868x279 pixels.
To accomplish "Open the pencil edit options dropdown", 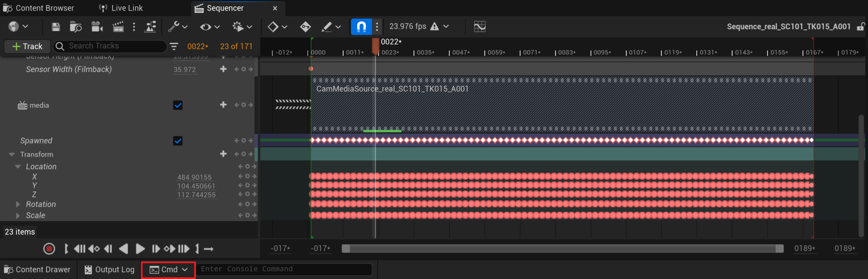I will click(331, 27).
